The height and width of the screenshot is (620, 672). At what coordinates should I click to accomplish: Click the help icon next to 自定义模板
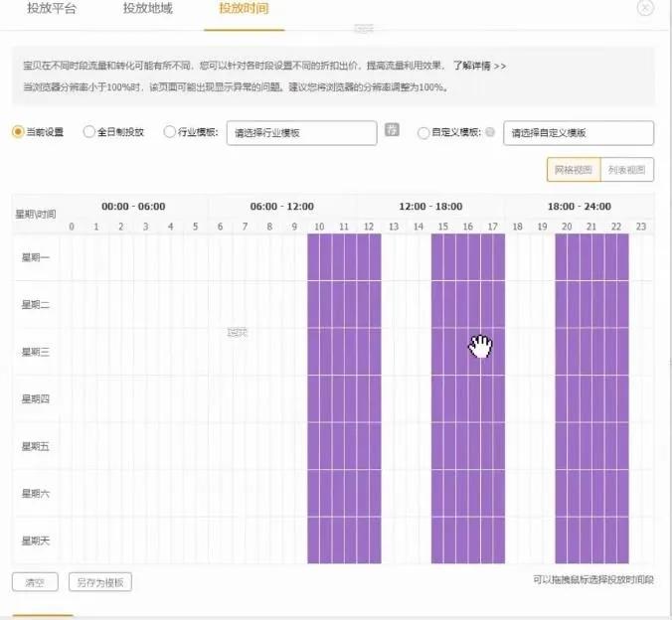click(490, 132)
